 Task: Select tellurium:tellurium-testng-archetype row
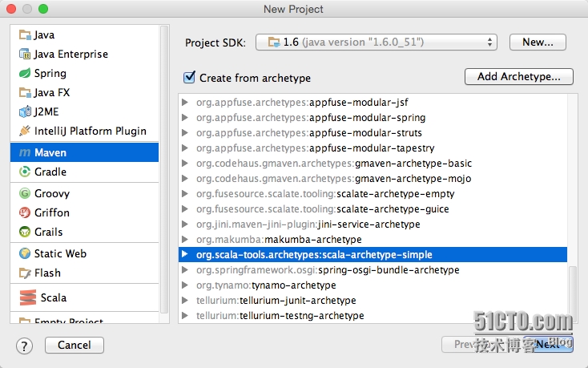click(x=373, y=315)
